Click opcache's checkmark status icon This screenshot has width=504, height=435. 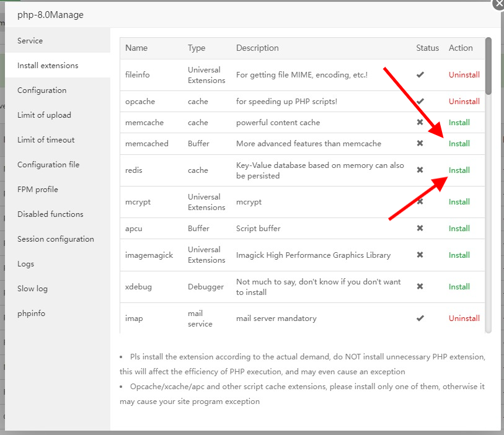(x=420, y=101)
